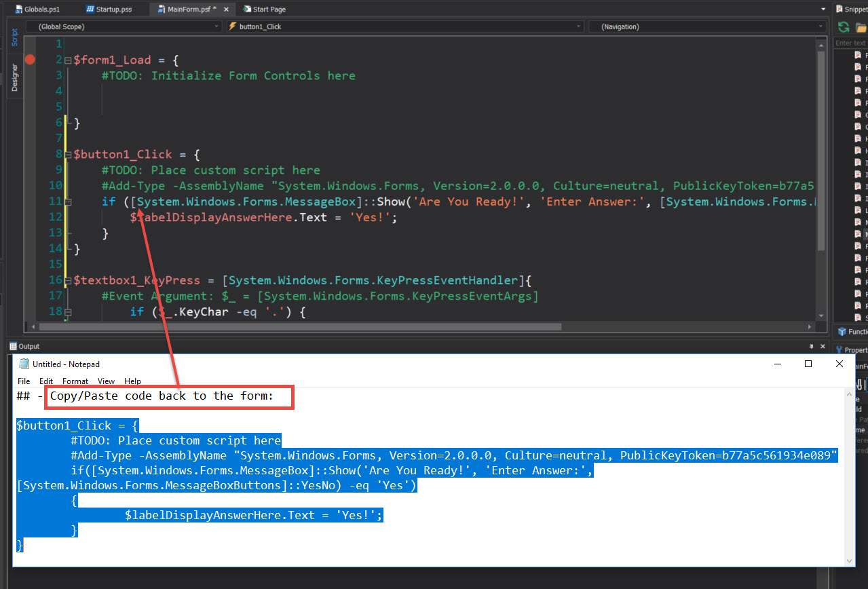Click line number 5 in the gutter
This screenshot has width=868, height=589.
60,107
